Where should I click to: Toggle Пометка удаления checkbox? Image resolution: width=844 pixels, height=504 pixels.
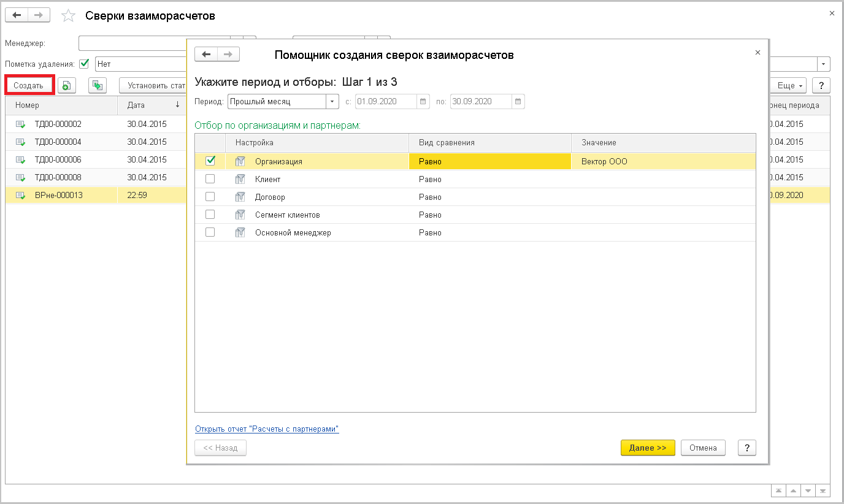[x=85, y=64]
